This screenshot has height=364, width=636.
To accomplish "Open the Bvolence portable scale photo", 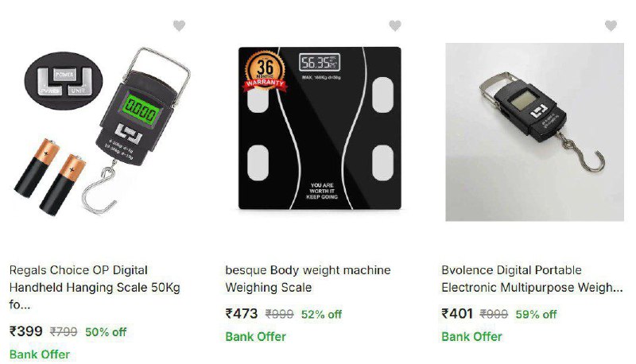I will (534, 132).
